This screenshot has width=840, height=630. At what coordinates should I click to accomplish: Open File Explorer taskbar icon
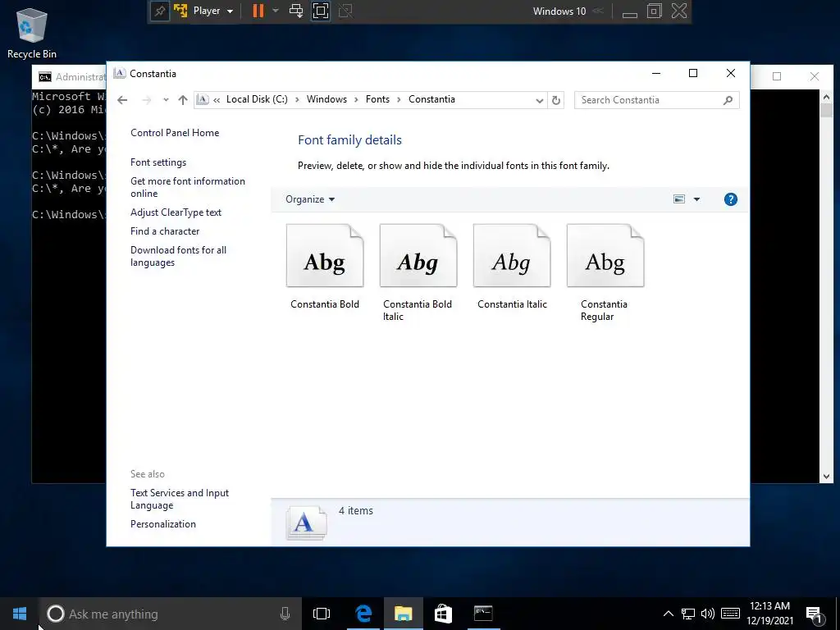coord(404,614)
